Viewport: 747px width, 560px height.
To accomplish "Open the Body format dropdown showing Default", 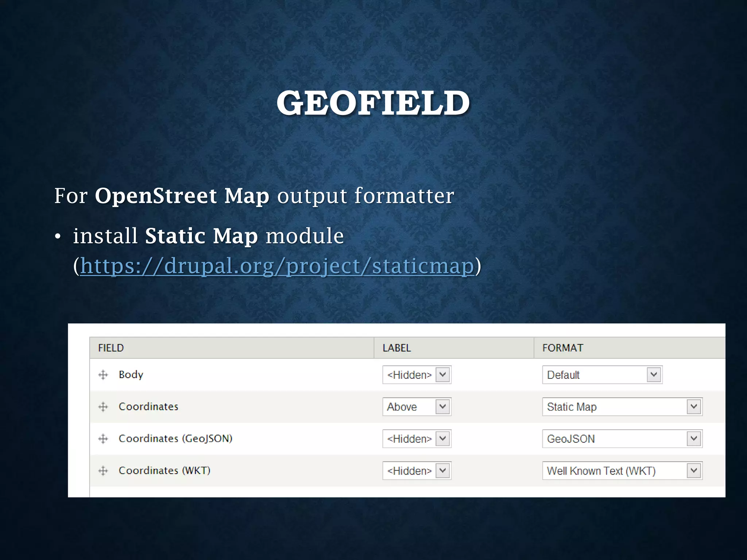I will coord(602,375).
